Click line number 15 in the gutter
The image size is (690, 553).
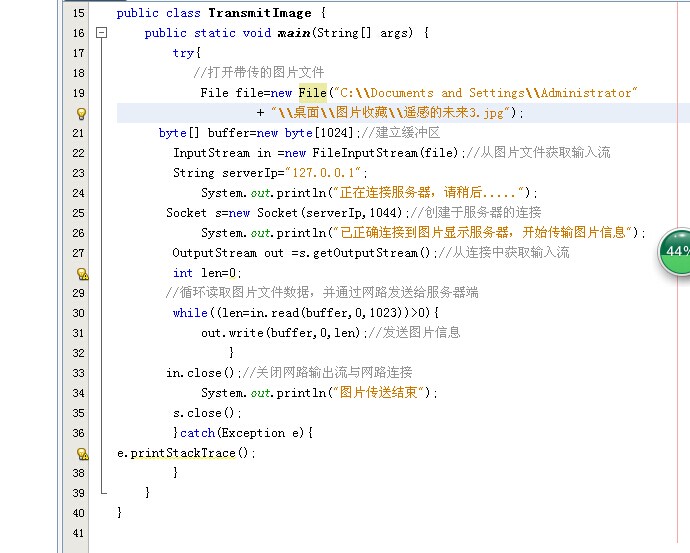78,13
